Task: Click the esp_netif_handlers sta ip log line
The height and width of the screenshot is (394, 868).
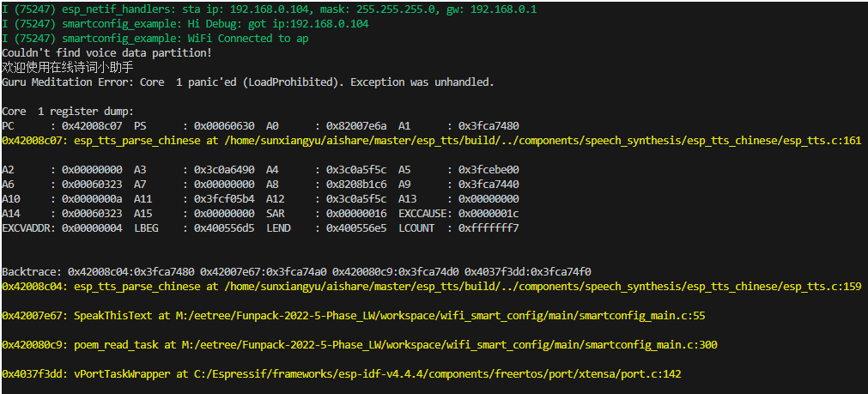Action: [270, 9]
